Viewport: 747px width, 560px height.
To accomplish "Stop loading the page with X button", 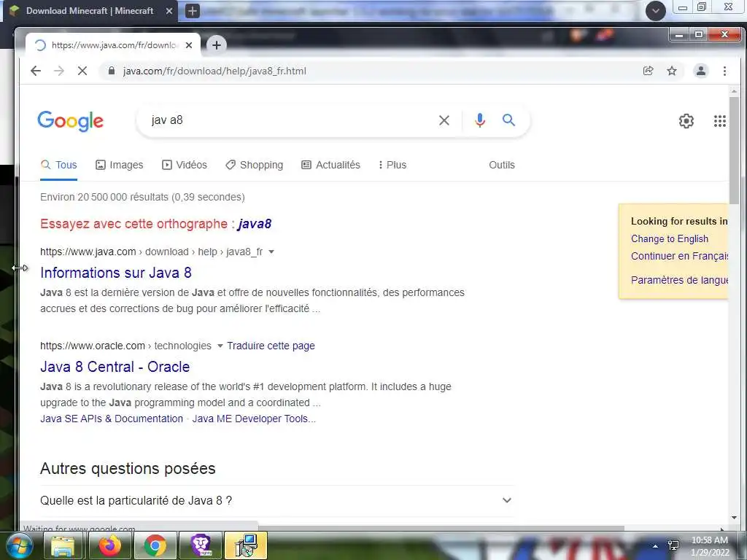I will click(x=82, y=71).
